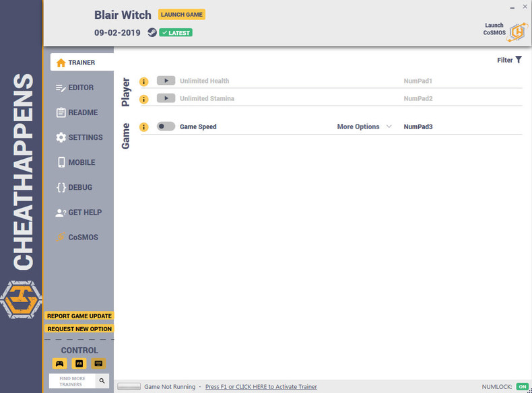532x393 pixels.
Task: Toggle the Game Speed switch
Action: tap(166, 127)
